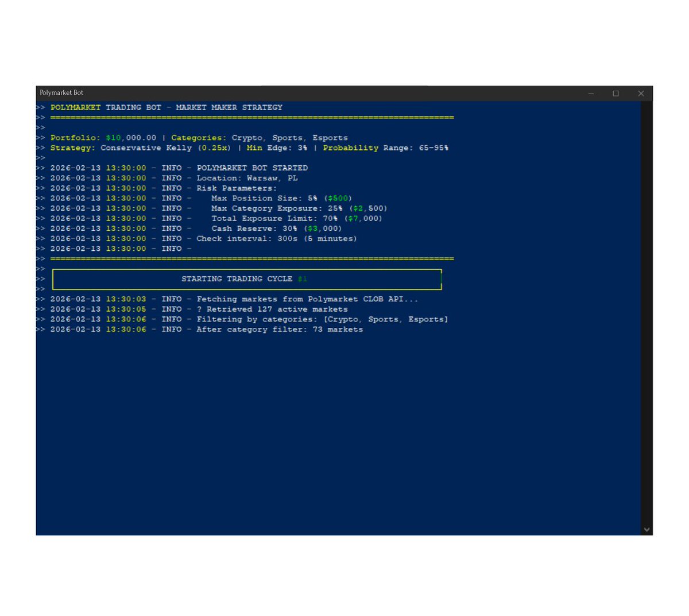Click the 'Min Edge: 3%' text

tap(277, 148)
